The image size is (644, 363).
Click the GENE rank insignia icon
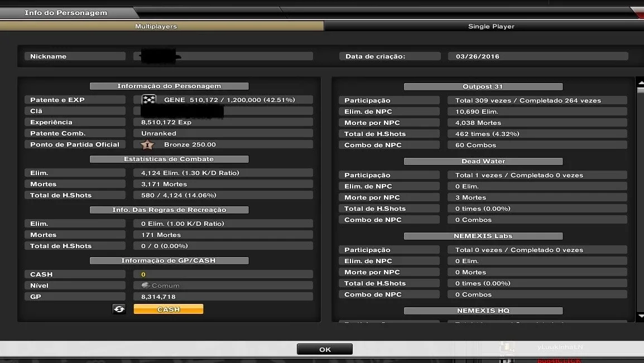(x=148, y=99)
